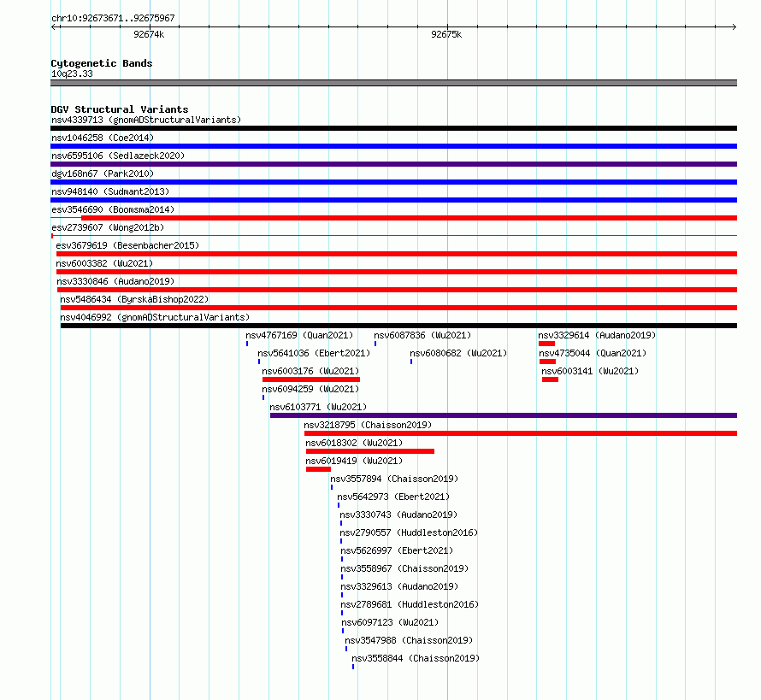Select the nsv5642973 (Ebert2021) label

393,497
